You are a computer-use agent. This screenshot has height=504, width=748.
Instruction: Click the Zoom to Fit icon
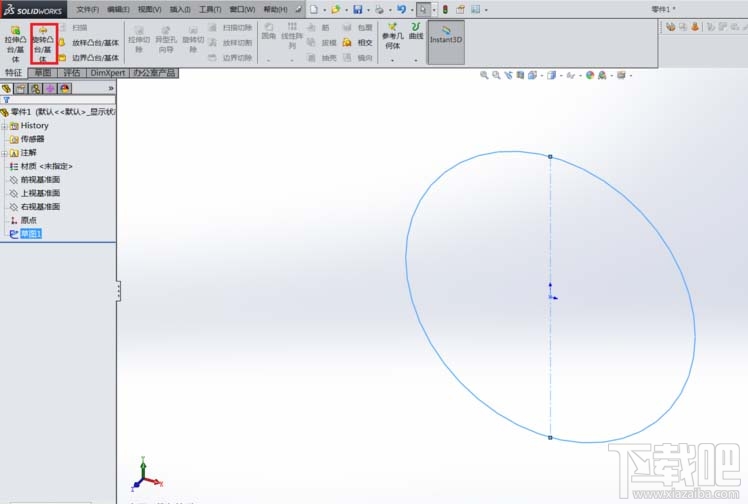484,75
